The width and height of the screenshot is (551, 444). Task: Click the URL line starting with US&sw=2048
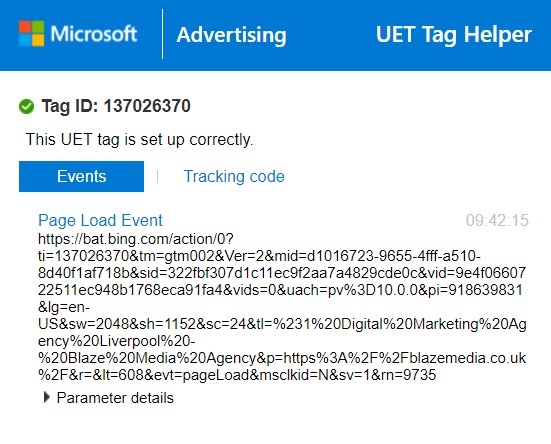coord(282,324)
